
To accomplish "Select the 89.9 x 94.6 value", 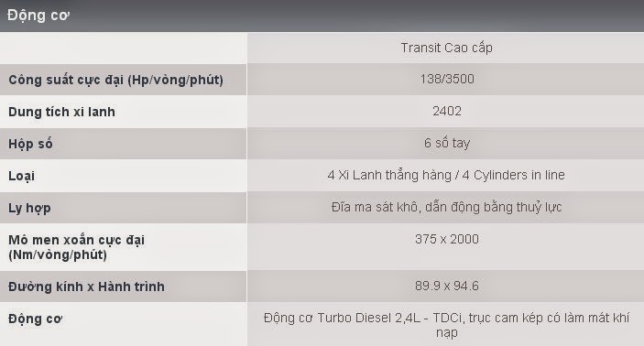I will [447, 286].
